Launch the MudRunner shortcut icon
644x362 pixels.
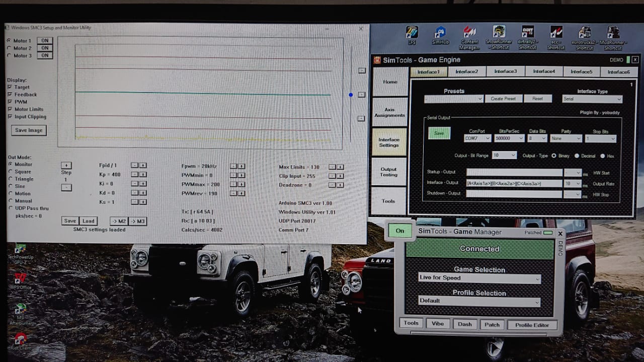(613, 38)
